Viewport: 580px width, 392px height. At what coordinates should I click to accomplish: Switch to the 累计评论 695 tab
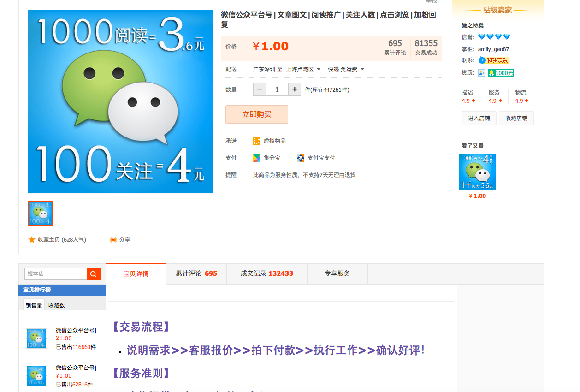click(x=196, y=274)
